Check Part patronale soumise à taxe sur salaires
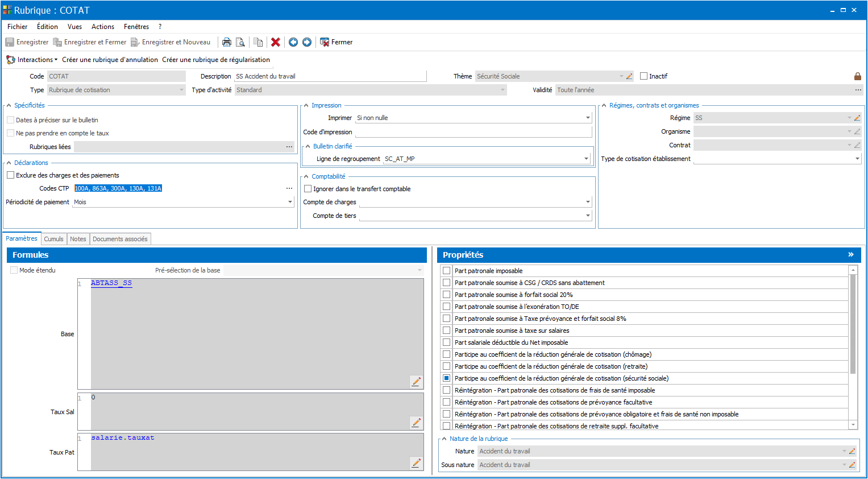This screenshot has width=868, height=479. coord(447,331)
